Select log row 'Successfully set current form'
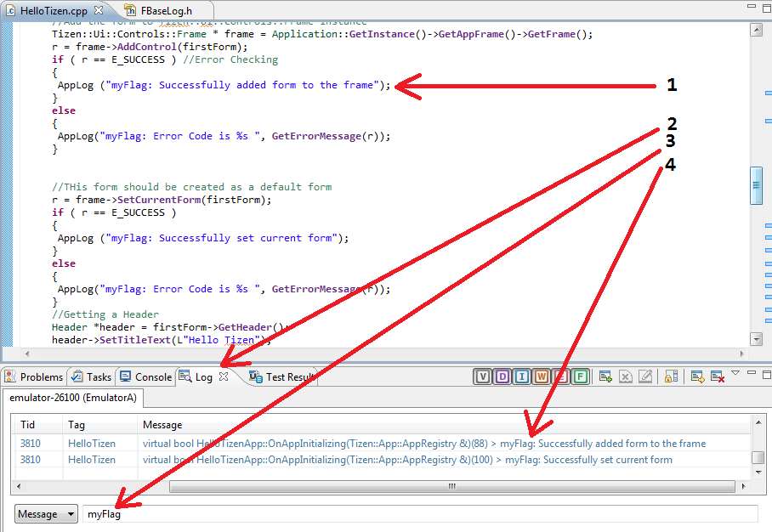 (382, 460)
